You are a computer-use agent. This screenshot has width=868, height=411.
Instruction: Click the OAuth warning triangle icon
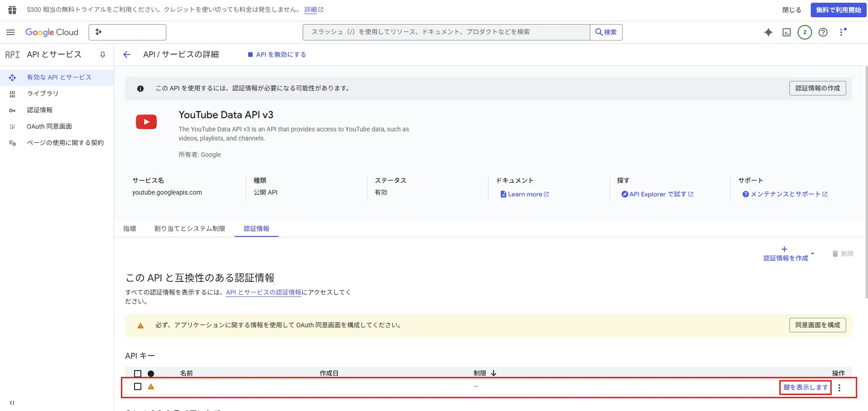pyautogui.click(x=140, y=326)
